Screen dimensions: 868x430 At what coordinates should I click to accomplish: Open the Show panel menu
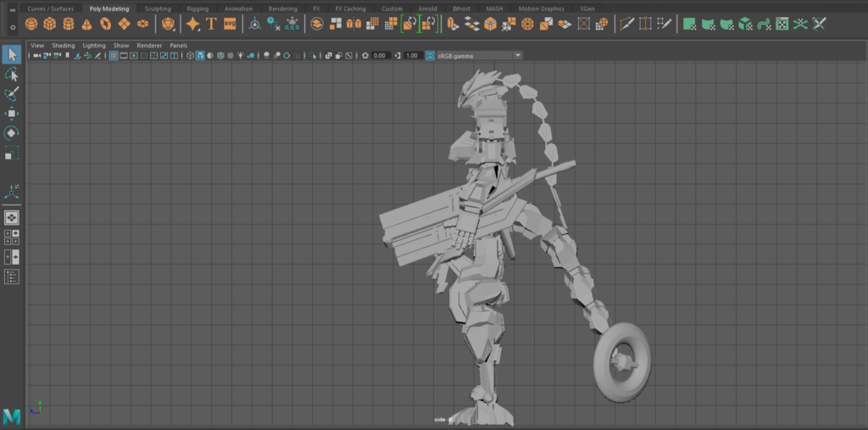(121, 46)
